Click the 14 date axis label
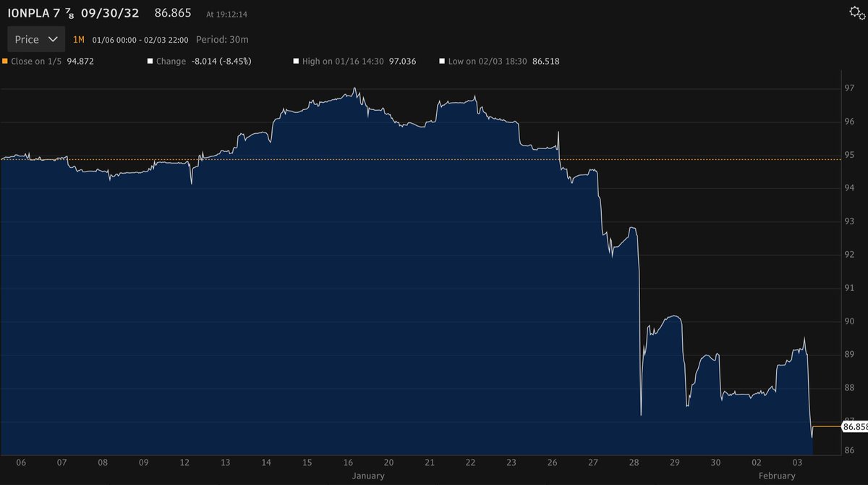Screen dimensions: 868x485 (266, 463)
